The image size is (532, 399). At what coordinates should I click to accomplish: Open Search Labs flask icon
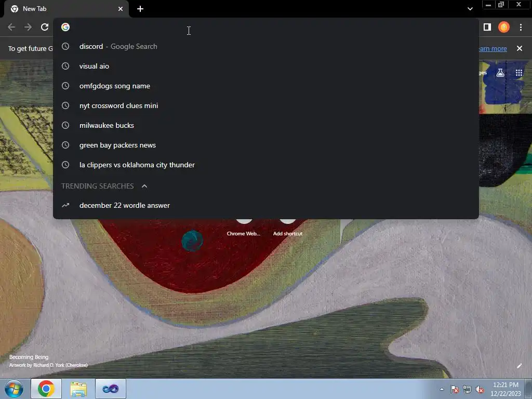(500, 73)
